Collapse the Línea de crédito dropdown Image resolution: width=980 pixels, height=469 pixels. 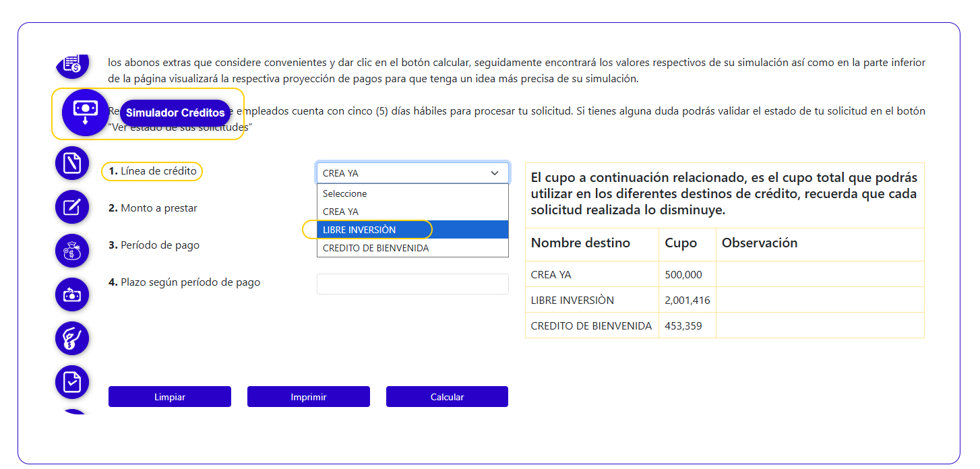[412, 173]
